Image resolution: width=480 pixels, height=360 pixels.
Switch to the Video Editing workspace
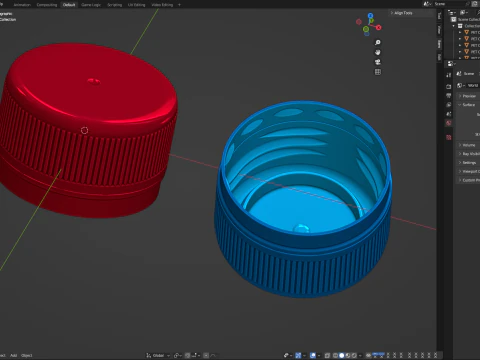[162, 5]
